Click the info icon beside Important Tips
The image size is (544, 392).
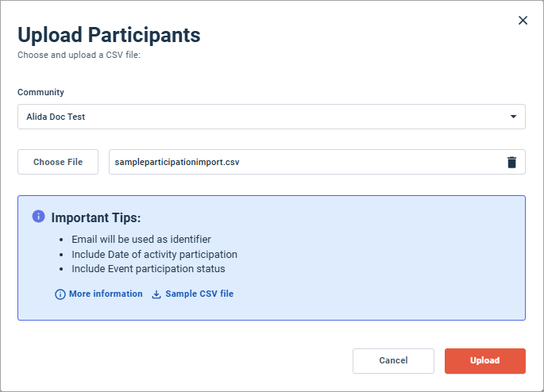tap(38, 217)
